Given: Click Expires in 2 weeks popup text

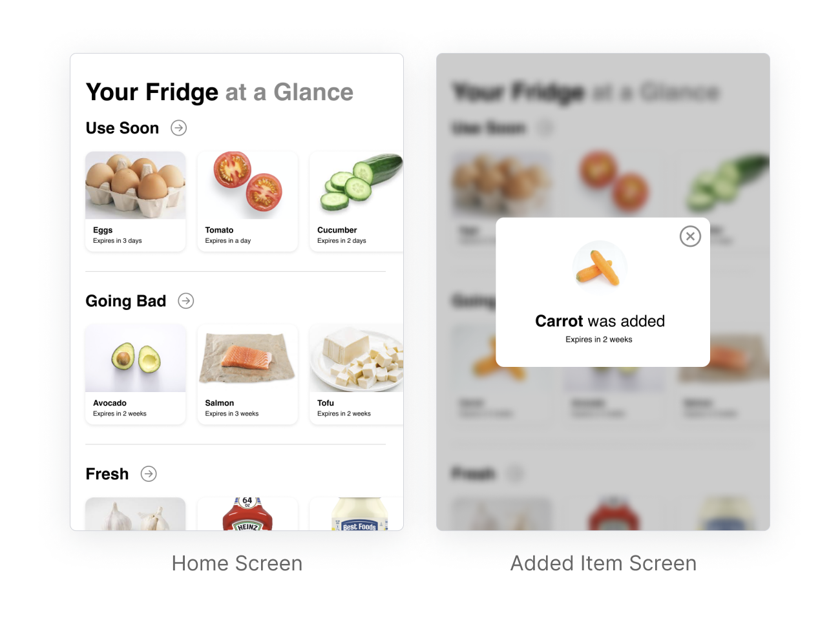Looking at the screenshot, I should click(599, 340).
